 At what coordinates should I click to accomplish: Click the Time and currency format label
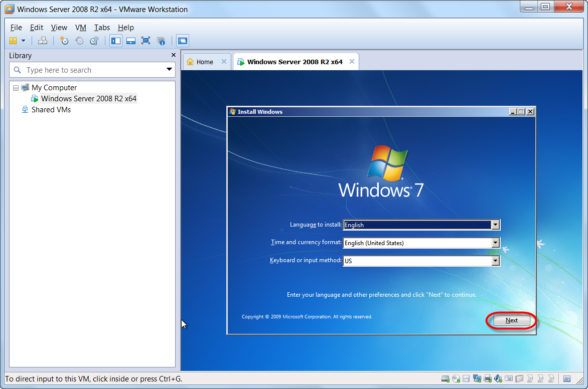(x=306, y=242)
